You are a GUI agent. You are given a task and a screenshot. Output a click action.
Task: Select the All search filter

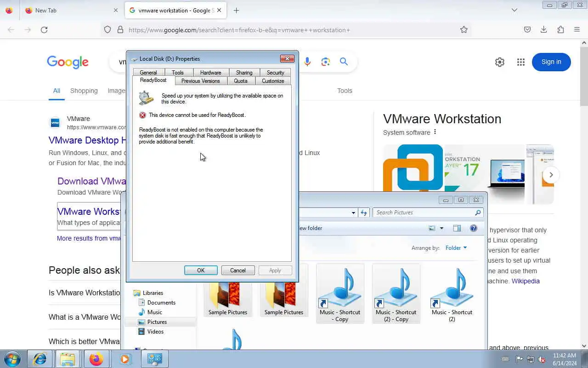coord(57,91)
